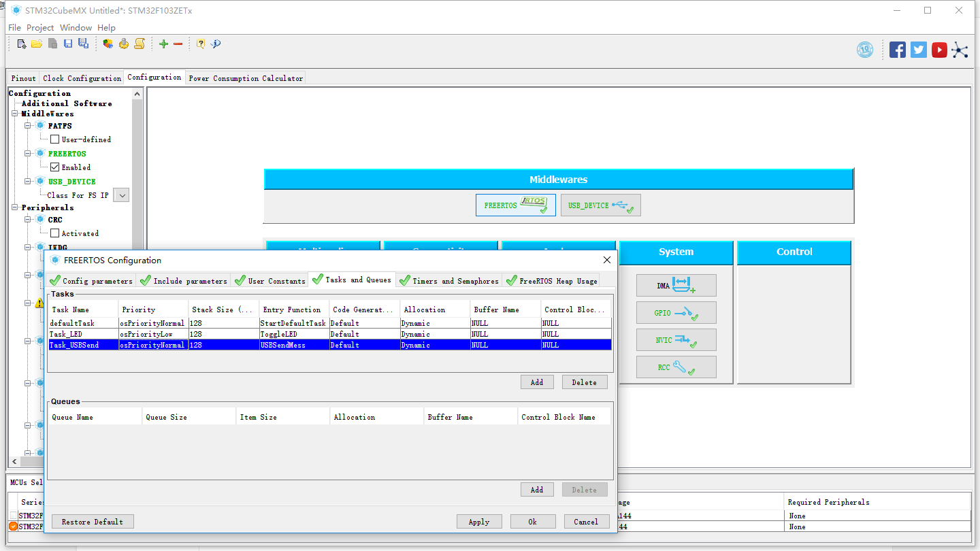This screenshot has height=551, width=980.
Task: Click the configuration tree scroll-up arrow
Action: [x=137, y=93]
